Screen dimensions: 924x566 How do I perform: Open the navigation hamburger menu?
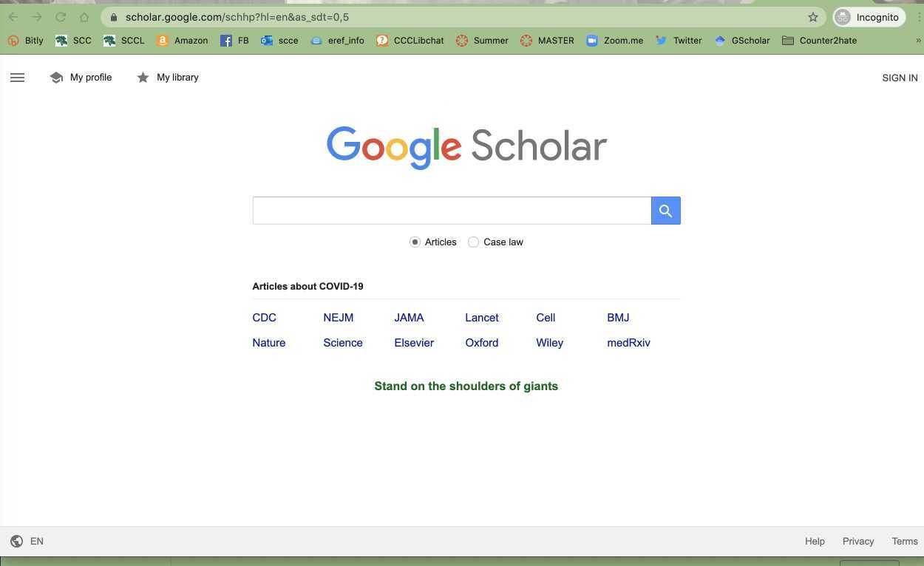(x=17, y=77)
